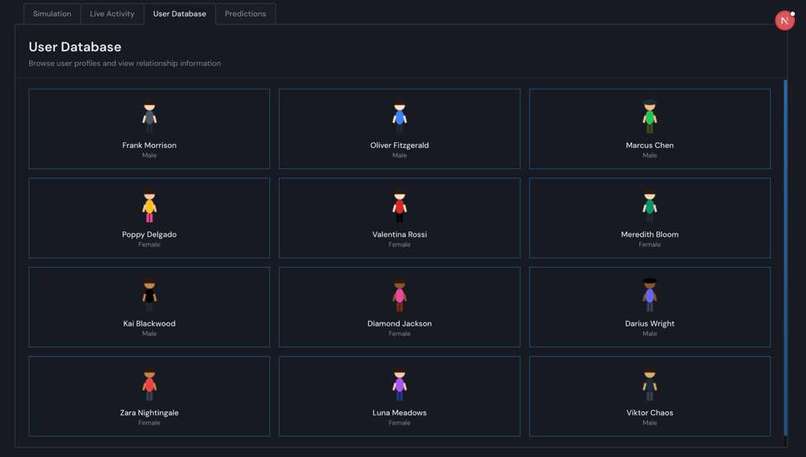Image resolution: width=806 pixels, height=457 pixels.
Task: Open the Live Activity tab
Action: (112, 14)
